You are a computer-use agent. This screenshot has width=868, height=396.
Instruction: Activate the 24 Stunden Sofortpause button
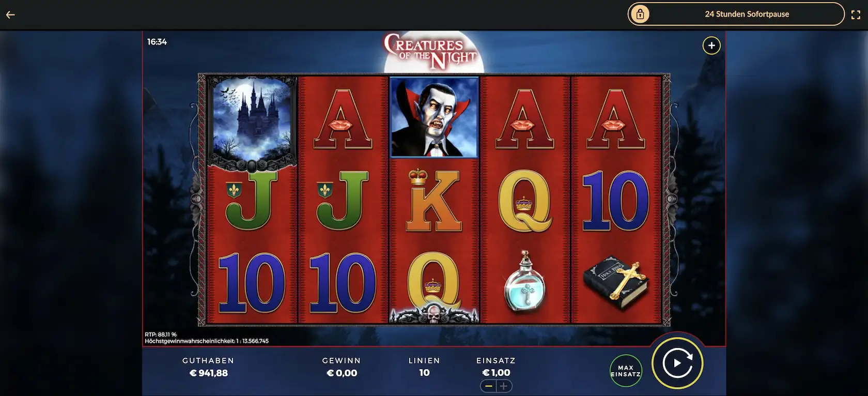(736, 14)
